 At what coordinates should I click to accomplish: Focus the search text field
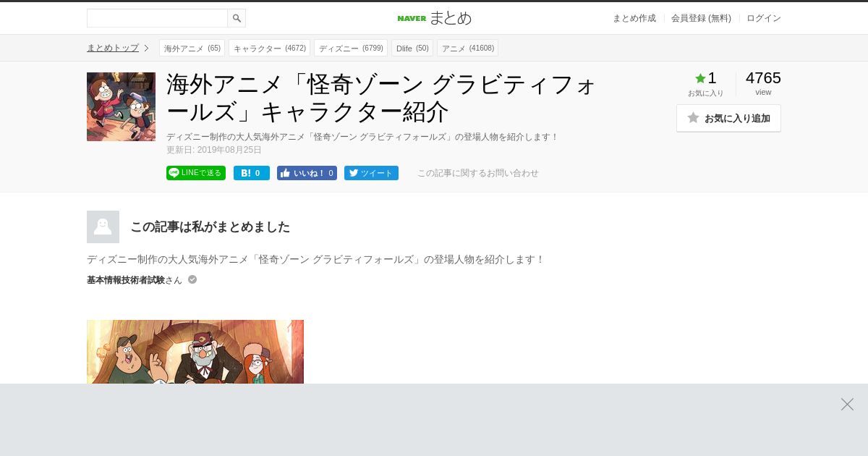click(x=157, y=18)
